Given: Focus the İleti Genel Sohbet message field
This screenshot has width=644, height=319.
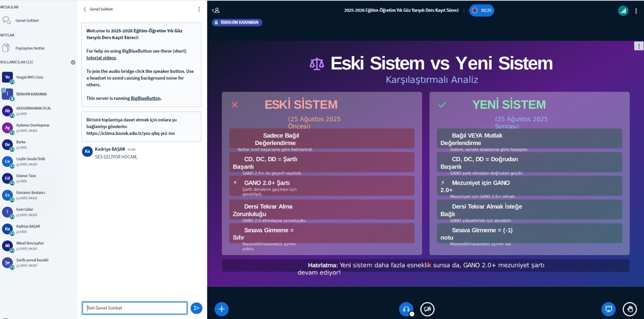Looking at the screenshot, I should click(x=135, y=308).
